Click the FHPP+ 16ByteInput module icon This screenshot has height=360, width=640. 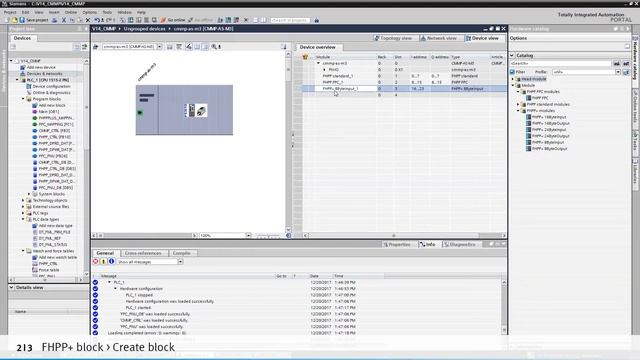point(529,117)
